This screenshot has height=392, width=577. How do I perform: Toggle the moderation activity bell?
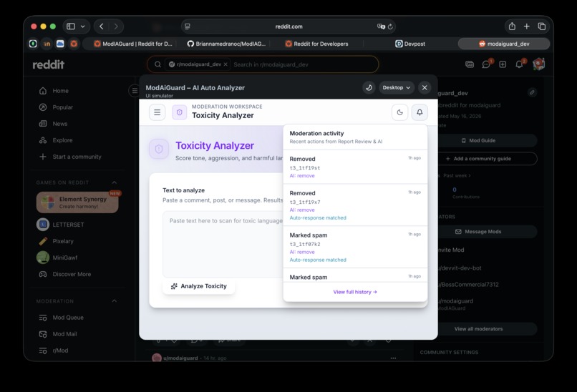pos(420,112)
